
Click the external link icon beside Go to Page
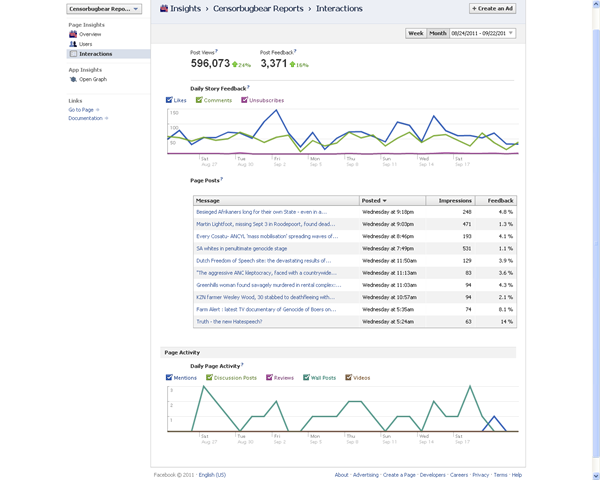click(x=98, y=110)
